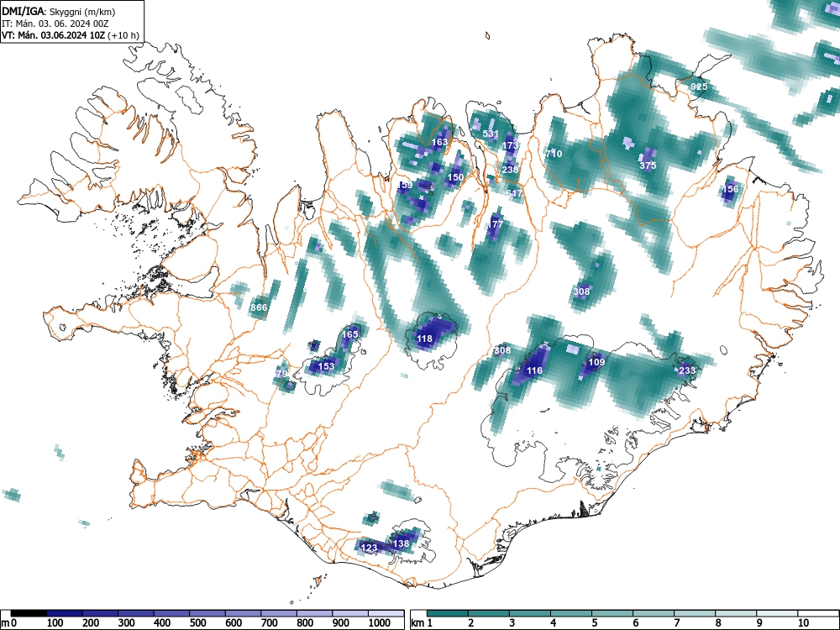Image resolution: width=840 pixels, height=630 pixels.
Task: Select the dark blue swatch between 100 and 200
Action: coord(65,613)
